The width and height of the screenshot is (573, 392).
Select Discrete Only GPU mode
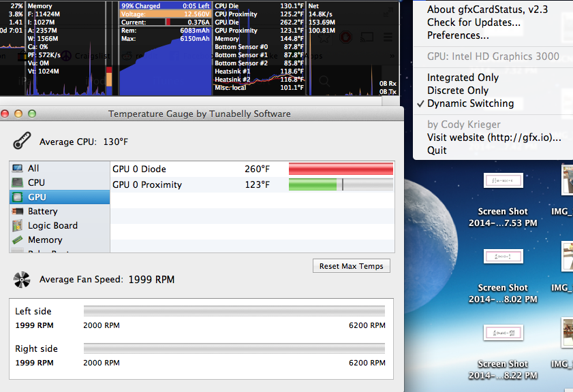coord(458,90)
